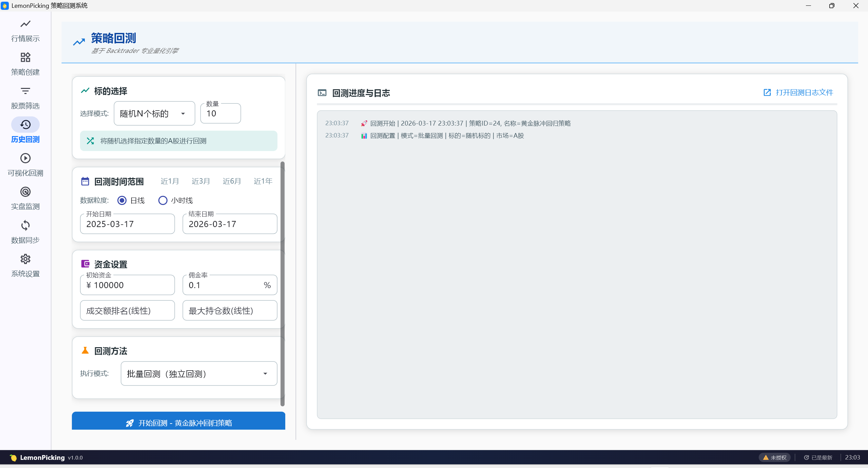This screenshot has width=868, height=468.
Task: Expand the 批量回测 execution mode dropdown
Action: (199, 374)
